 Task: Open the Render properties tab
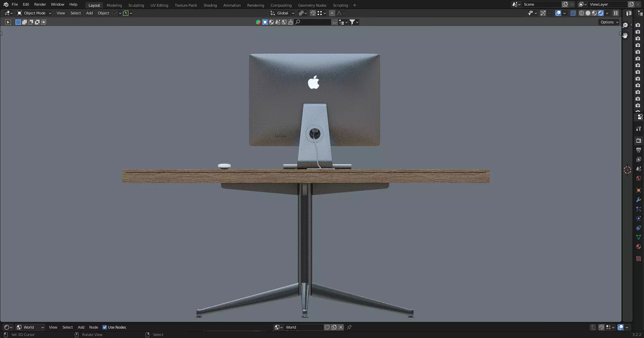click(639, 141)
